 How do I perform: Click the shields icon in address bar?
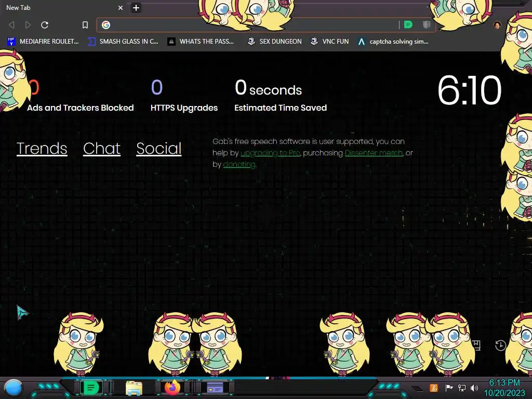click(427, 24)
